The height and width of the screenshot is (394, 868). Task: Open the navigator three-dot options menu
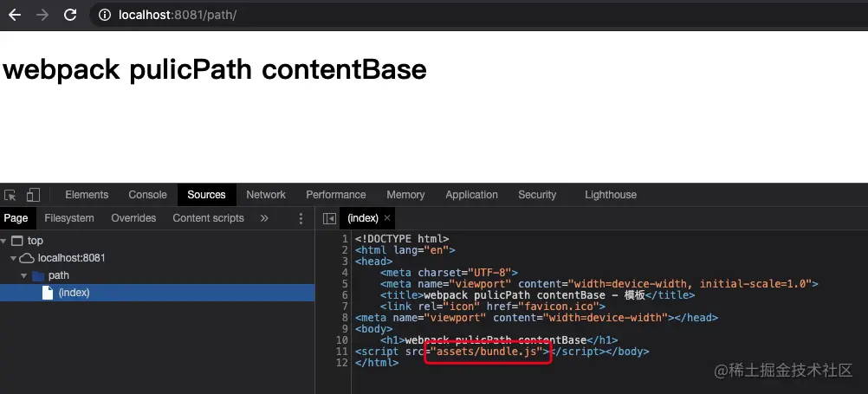coord(301,218)
